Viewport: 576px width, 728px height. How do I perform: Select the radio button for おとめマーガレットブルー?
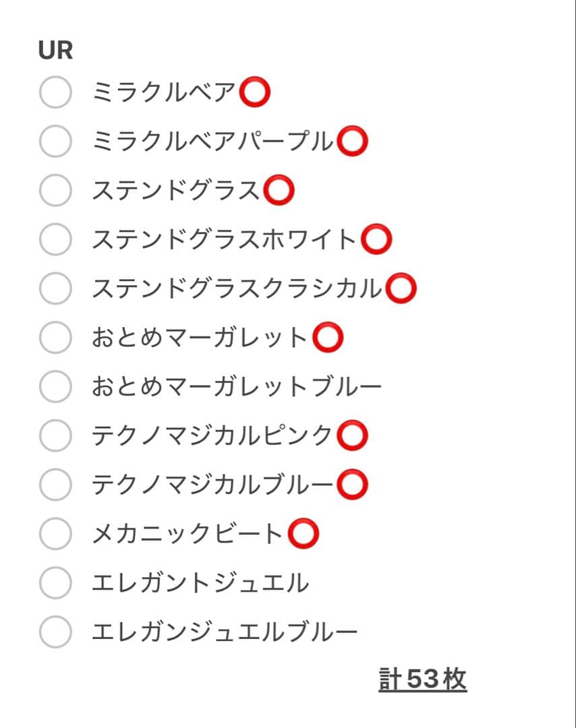click(55, 385)
